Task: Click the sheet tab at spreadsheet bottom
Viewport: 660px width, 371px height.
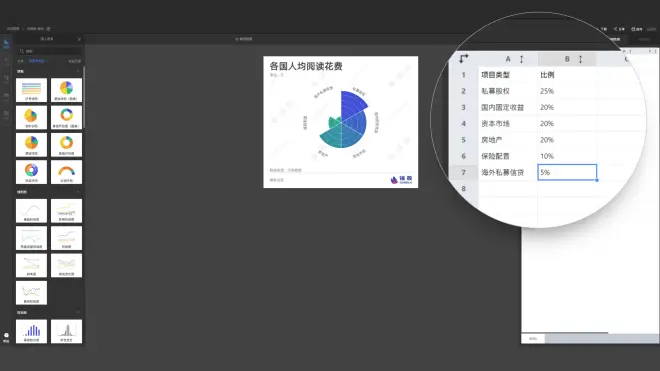Action: [533, 339]
